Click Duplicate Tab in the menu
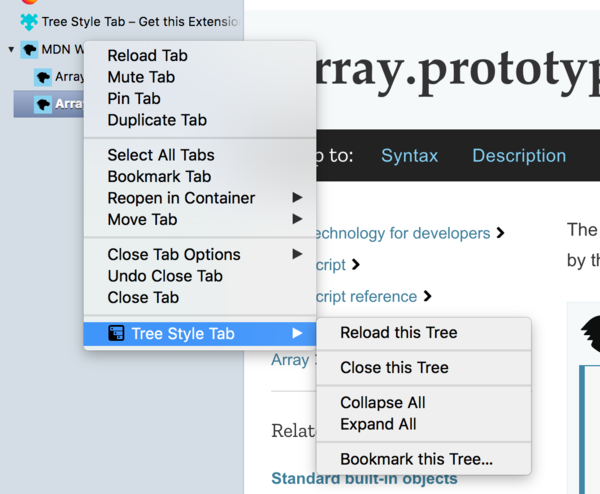Image resolution: width=600 pixels, height=494 pixels. click(157, 120)
